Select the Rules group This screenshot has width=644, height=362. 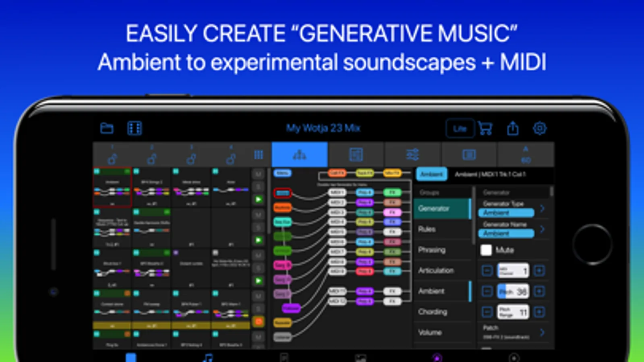click(x=442, y=229)
